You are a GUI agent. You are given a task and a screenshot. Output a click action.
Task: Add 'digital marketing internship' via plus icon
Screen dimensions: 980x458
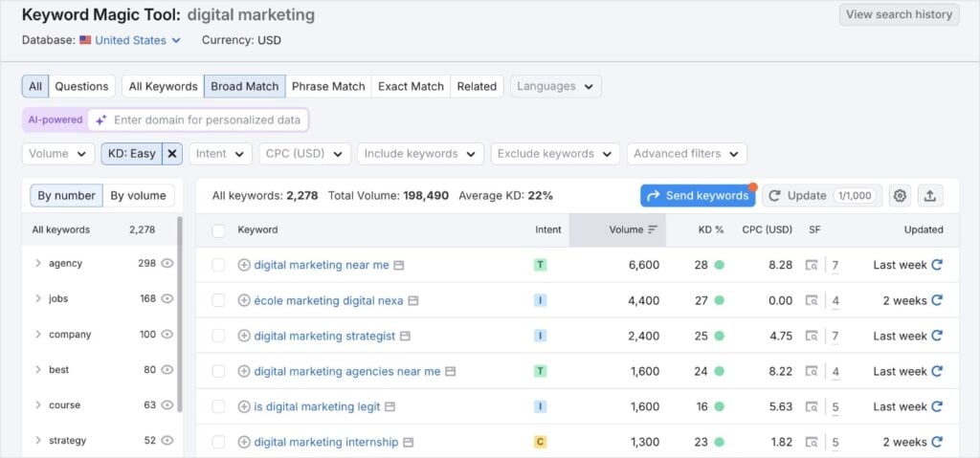pyautogui.click(x=244, y=443)
